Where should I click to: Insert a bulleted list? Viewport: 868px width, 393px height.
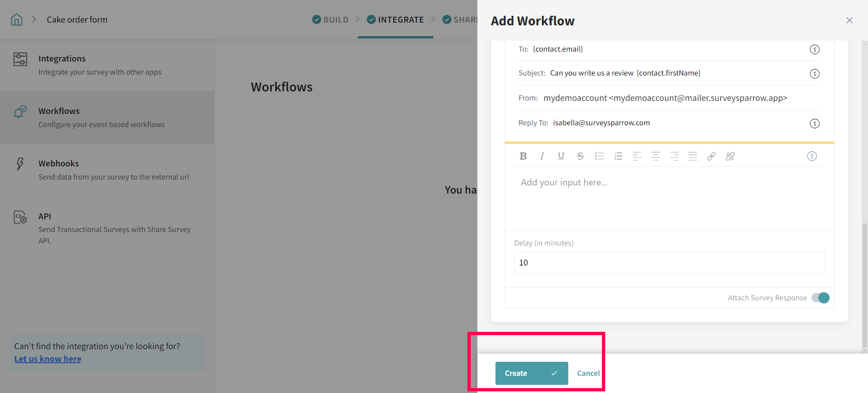coord(599,156)
